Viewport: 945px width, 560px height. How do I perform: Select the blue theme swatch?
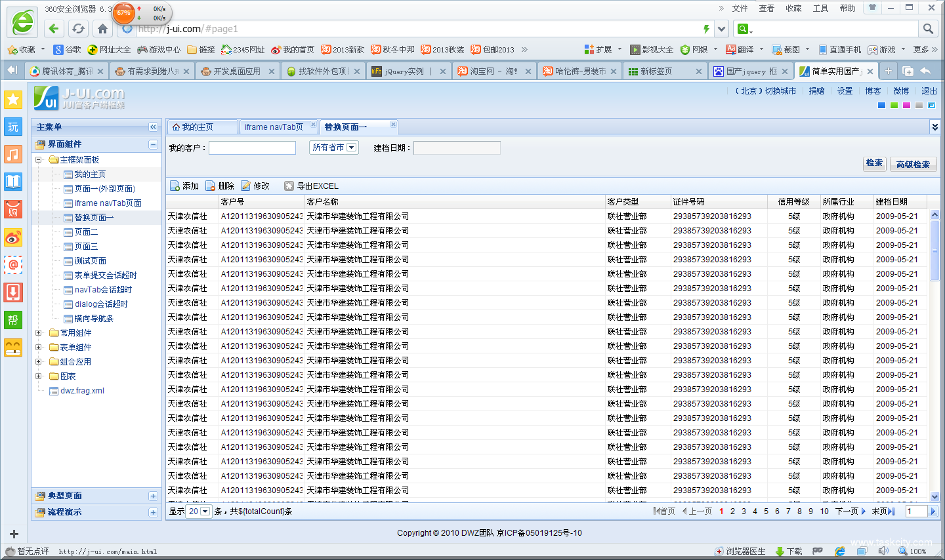(881, 106)
